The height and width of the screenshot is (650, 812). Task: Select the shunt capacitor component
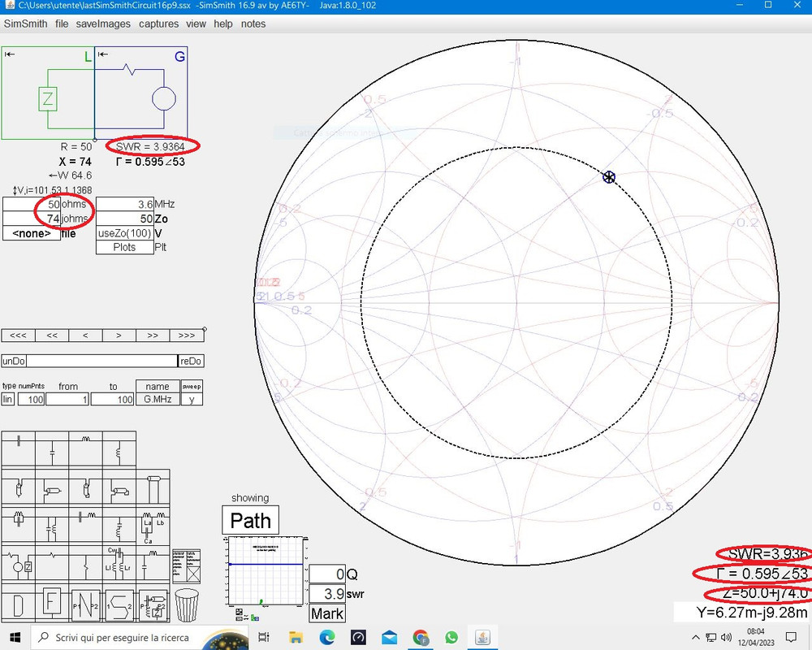click(52, 451)
